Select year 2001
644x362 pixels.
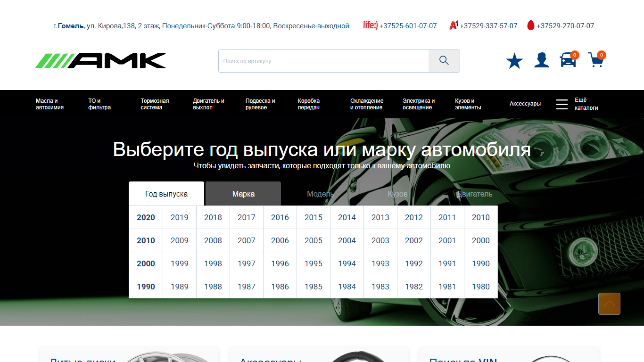[447, 240]
